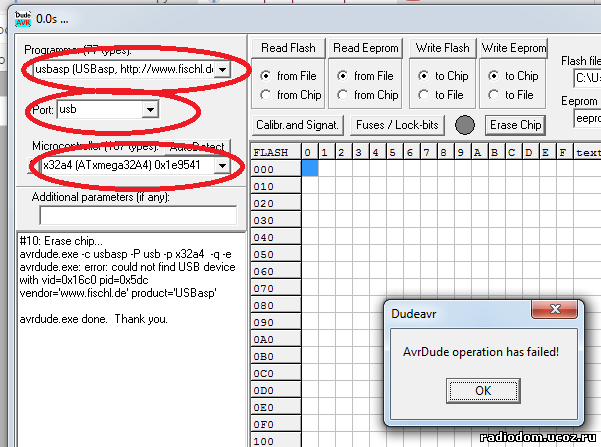Click the '#10: Erase chip...' log line

[61, 241]
